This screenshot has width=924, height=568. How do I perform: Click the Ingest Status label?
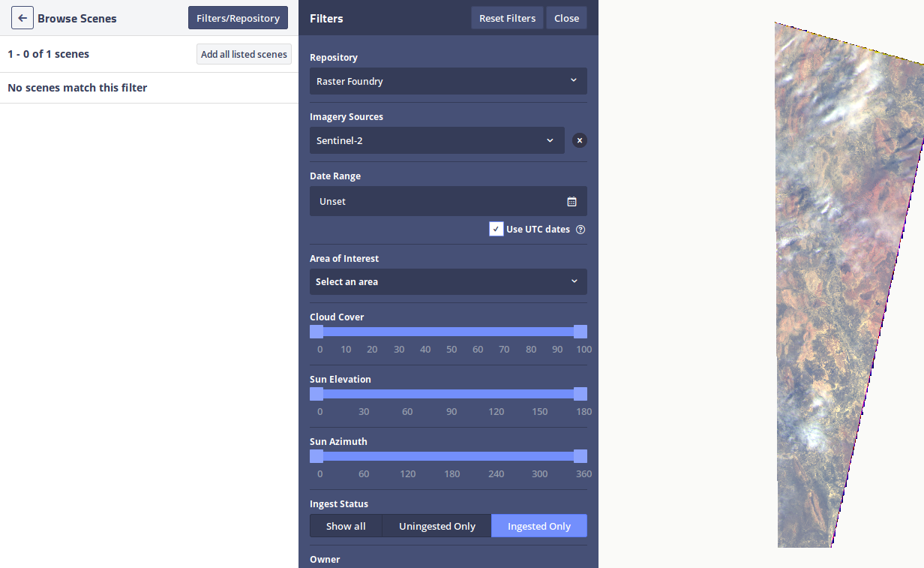pyautogui.click(x=339, y=504)
